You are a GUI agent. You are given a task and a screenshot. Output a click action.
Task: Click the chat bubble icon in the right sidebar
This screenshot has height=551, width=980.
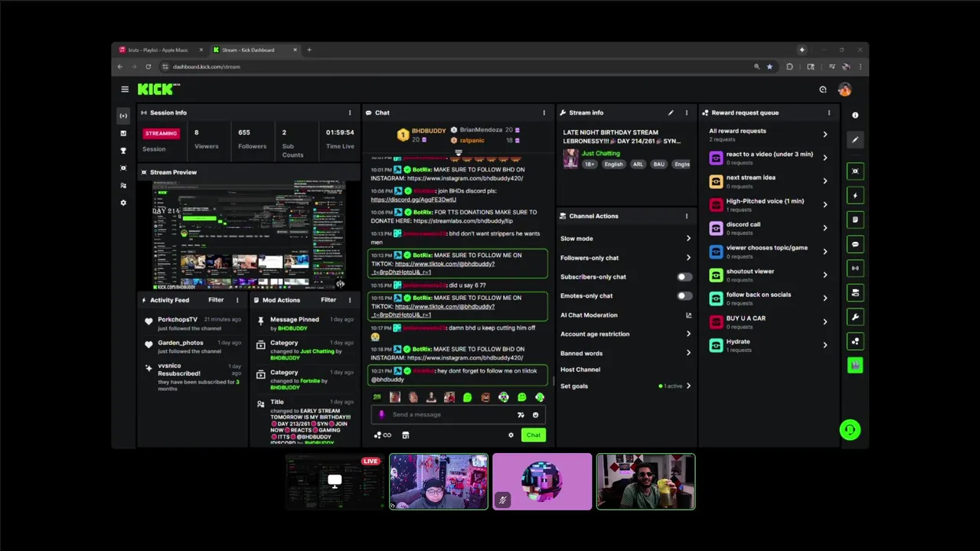(855, 244)
